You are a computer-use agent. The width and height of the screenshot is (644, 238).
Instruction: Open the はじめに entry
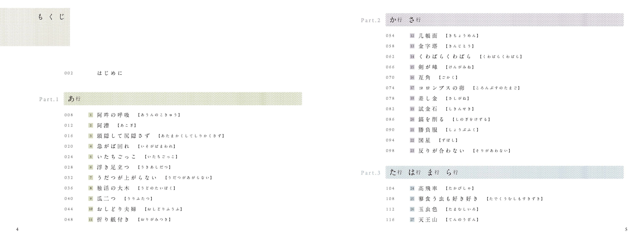tap(110, 73)
